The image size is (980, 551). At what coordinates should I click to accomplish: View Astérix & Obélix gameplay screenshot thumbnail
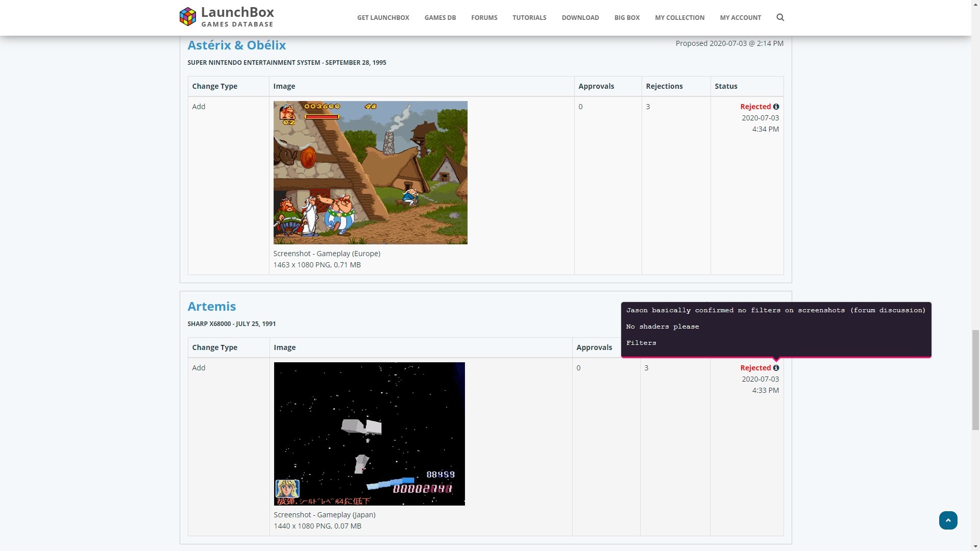point(370,172)
